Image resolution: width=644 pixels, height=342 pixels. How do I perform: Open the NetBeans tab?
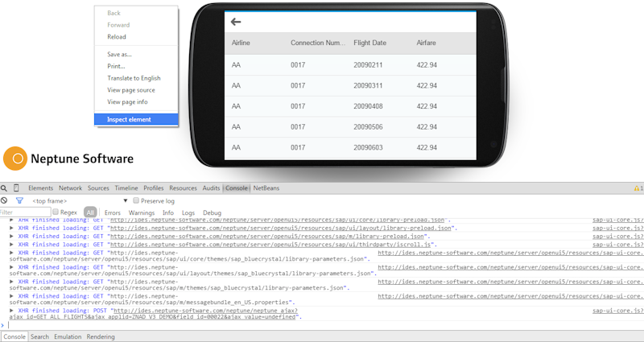tap(266, 188)
